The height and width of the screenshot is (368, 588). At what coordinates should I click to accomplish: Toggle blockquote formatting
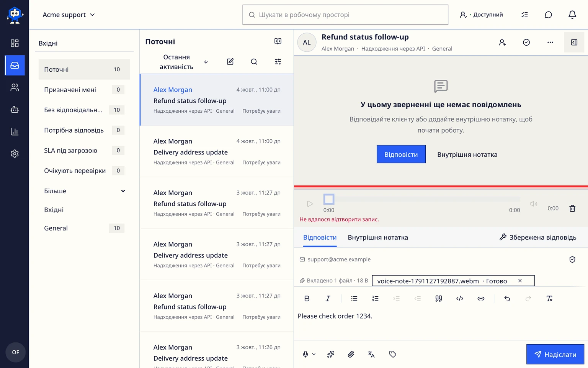tap(439, 299)
